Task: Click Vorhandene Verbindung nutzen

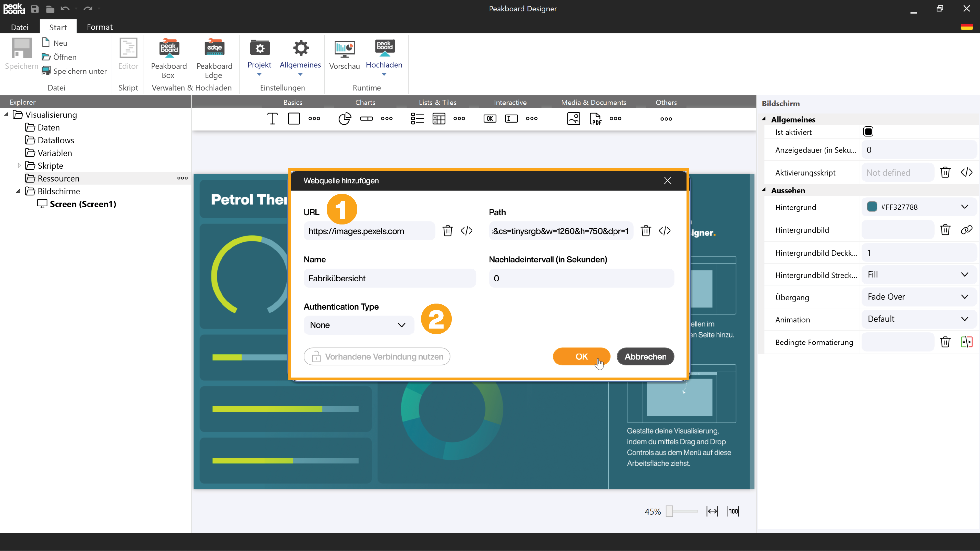Action: [x=377, y=357]
